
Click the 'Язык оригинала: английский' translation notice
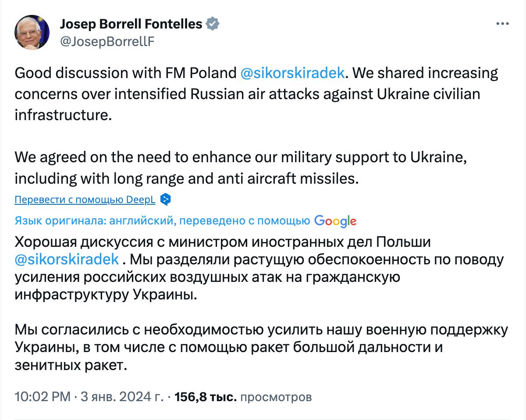coord(162,221)
